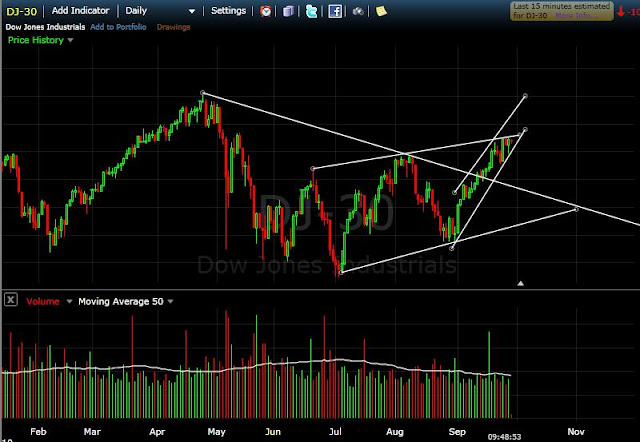Expand the Moving Average 50 dropdown arrow
The image size is (640, 442).
pos(171,301)
